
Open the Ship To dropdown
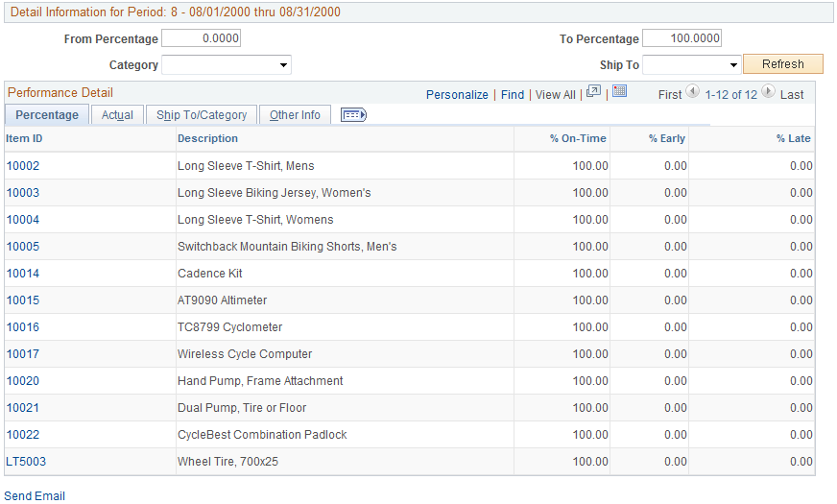tap(692, 65)
